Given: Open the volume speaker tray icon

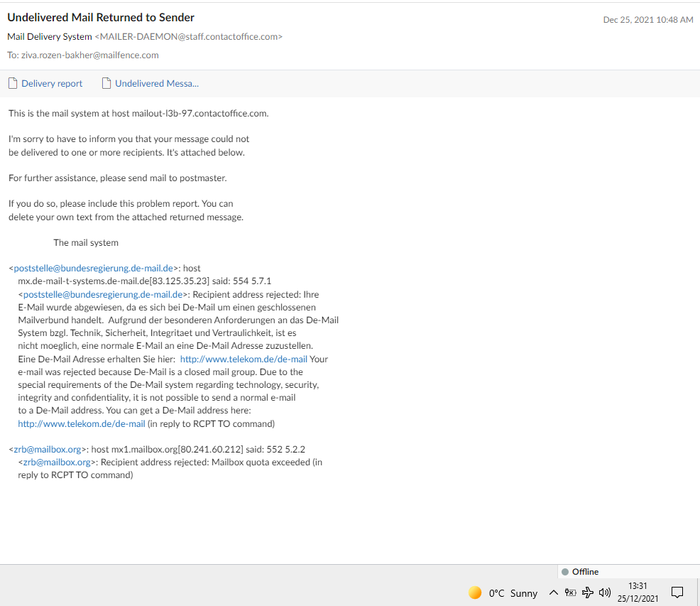Looking at the screenshot, I should point(605,593).
